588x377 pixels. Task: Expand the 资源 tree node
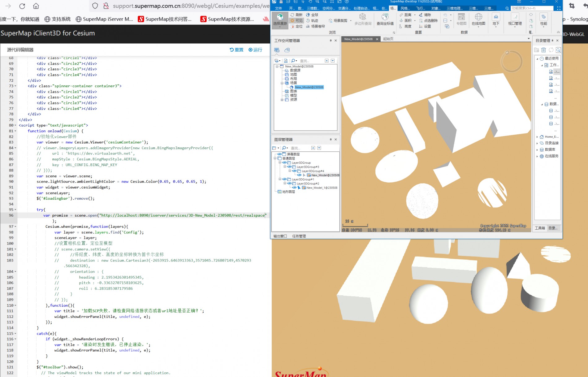(282, 100)
